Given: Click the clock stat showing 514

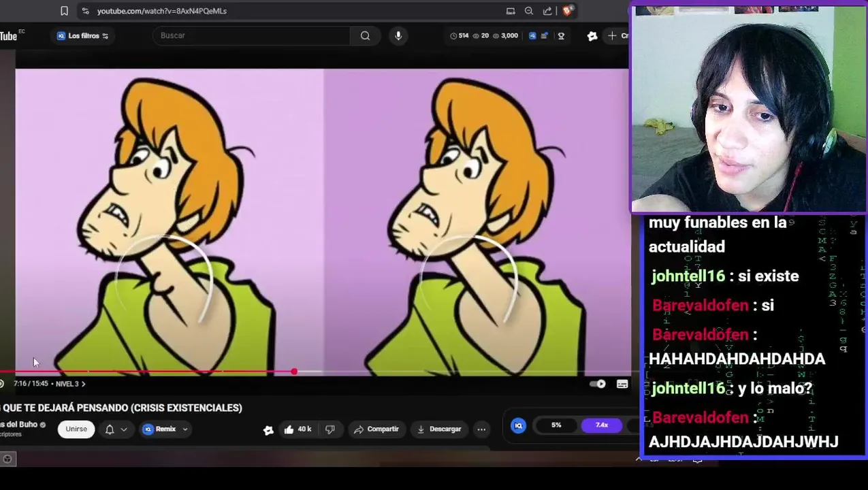Looking at the screenshot, I should pos(460,35).
